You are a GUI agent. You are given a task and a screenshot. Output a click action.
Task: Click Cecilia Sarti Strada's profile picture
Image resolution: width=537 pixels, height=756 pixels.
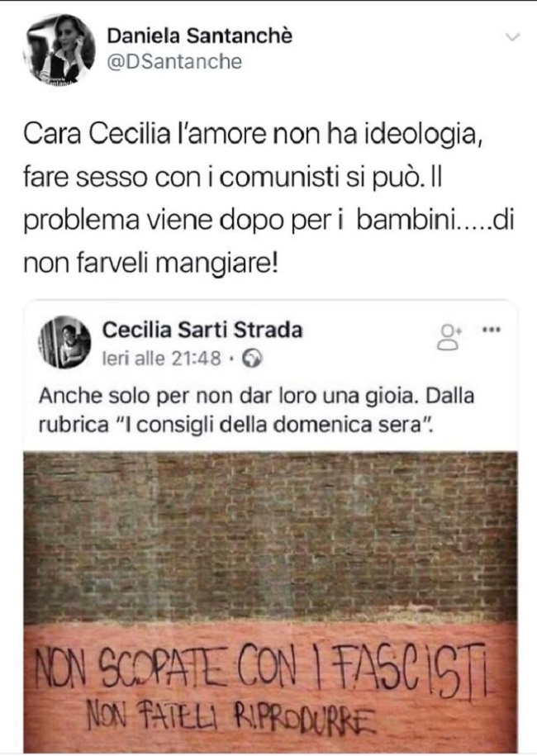64,342
